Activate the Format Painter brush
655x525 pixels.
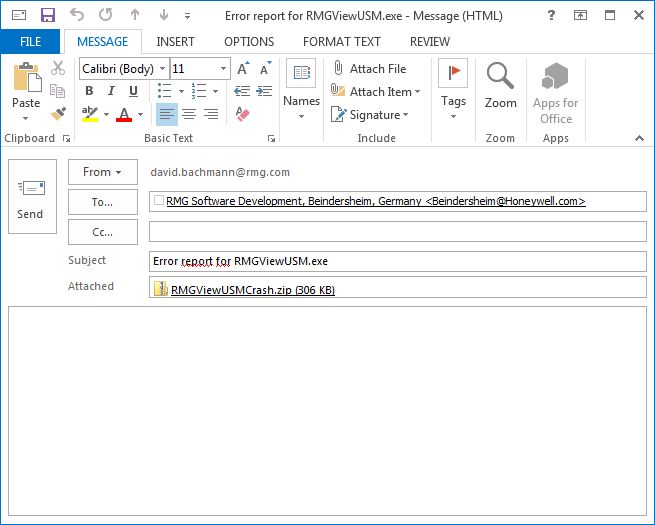[x=58, y=113]
